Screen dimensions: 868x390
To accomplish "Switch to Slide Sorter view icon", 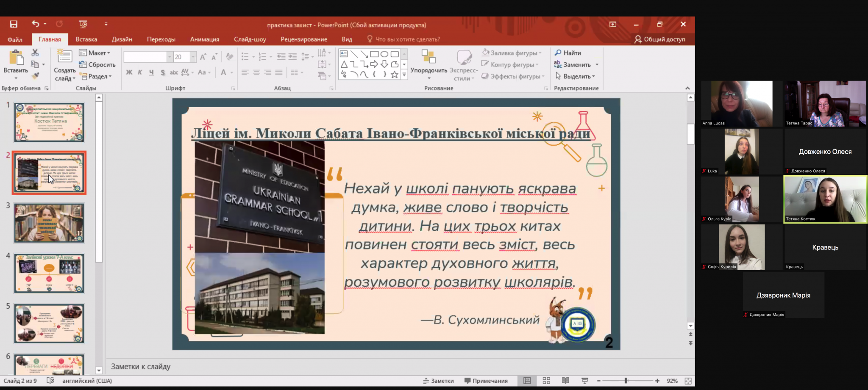I will point(546,381).
